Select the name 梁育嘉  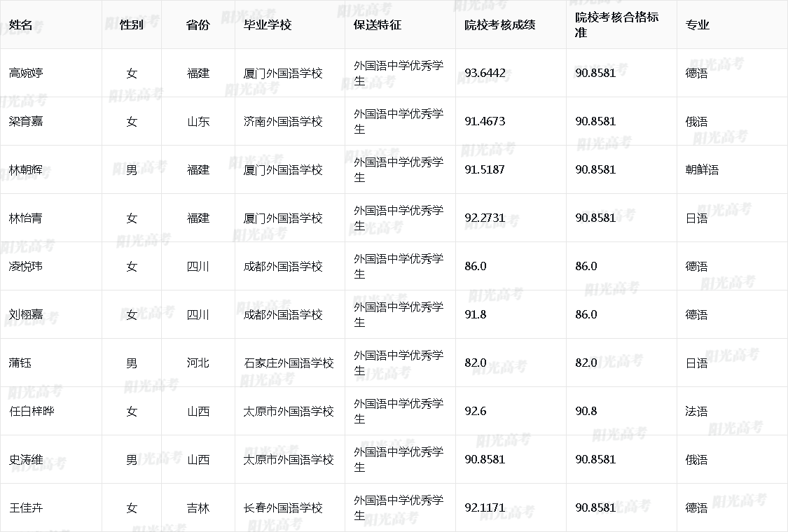(26, 121)
